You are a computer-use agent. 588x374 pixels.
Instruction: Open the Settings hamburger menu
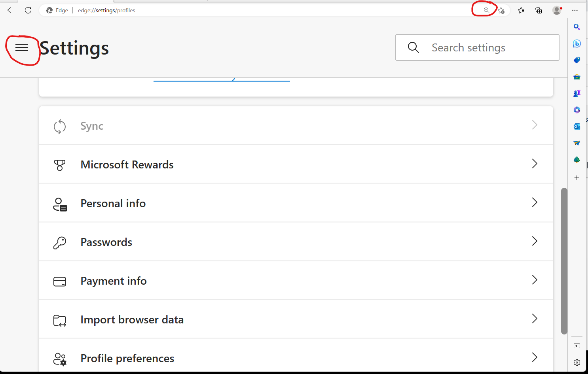tap(22, 47)
